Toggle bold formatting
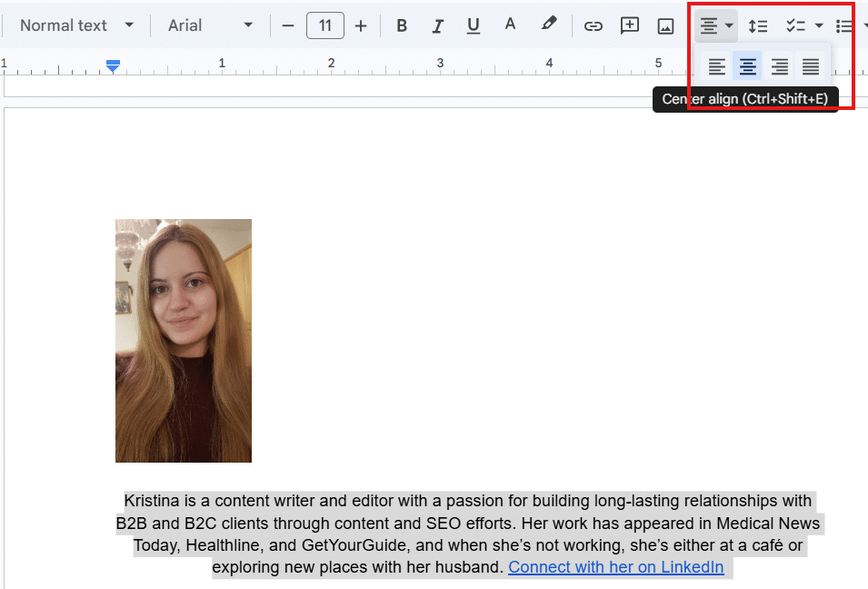 402,25
